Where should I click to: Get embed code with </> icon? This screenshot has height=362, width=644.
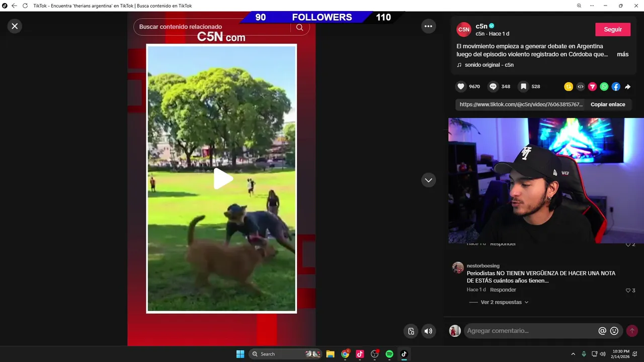(581, 86)
